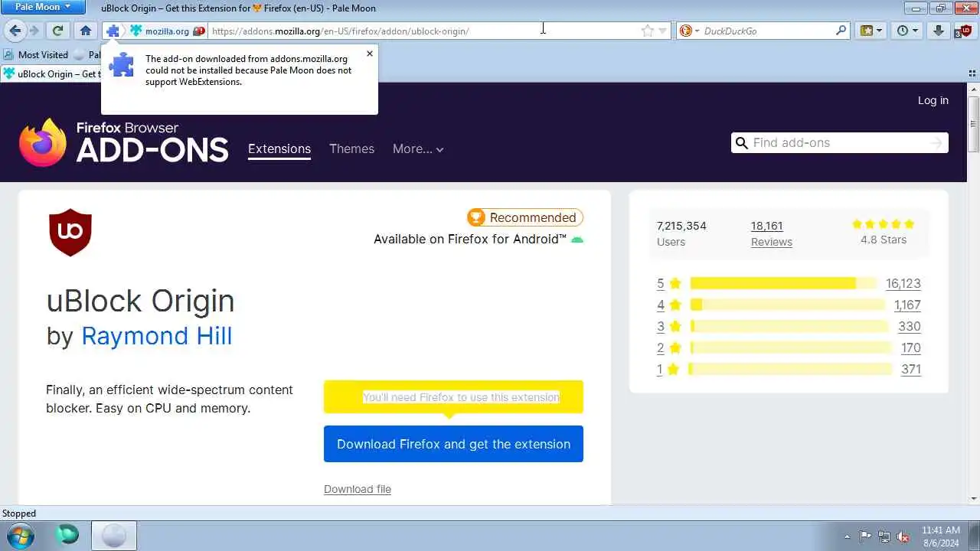
Task: Reload the page with the refresh button
Action: click(x=57, y=31)
